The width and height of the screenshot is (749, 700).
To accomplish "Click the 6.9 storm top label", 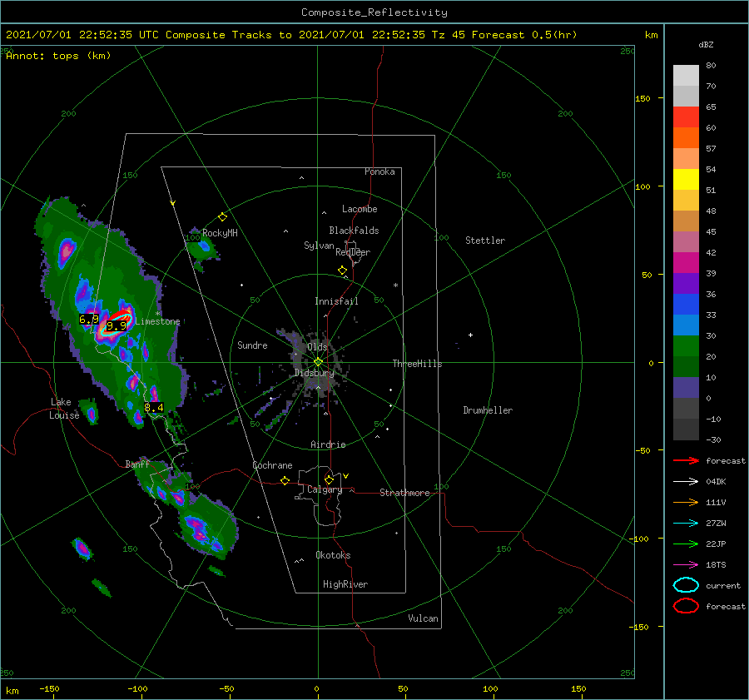I will point(89,319).
